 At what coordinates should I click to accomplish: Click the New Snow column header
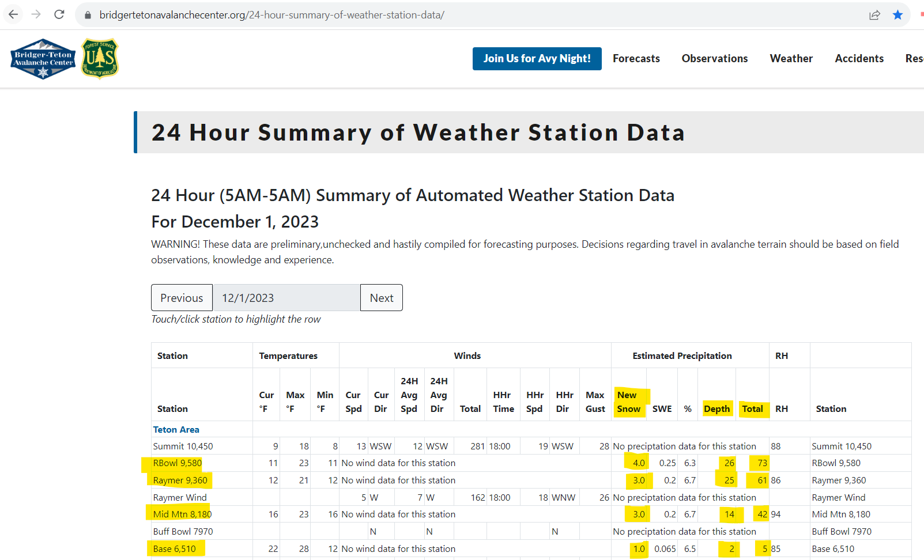[629, 402]
